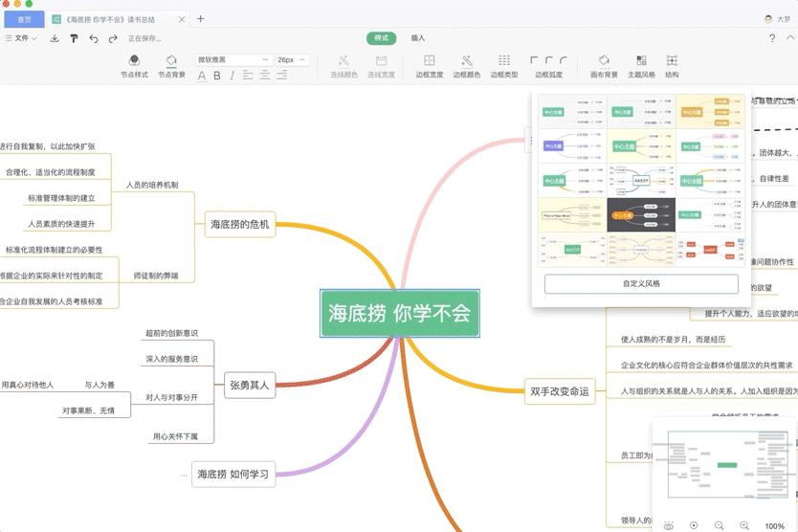The height and width of the screenshot is (532, 798).
Task: Select the 人员的培养机制 sub-node
Action: click(152, 185)
